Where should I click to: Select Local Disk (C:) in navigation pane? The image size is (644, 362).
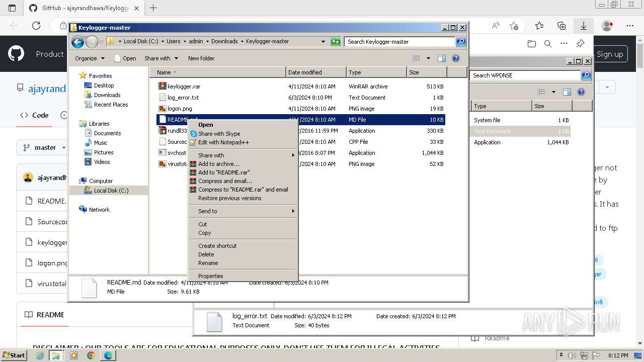pyautogui.click(x=111, y=191)
